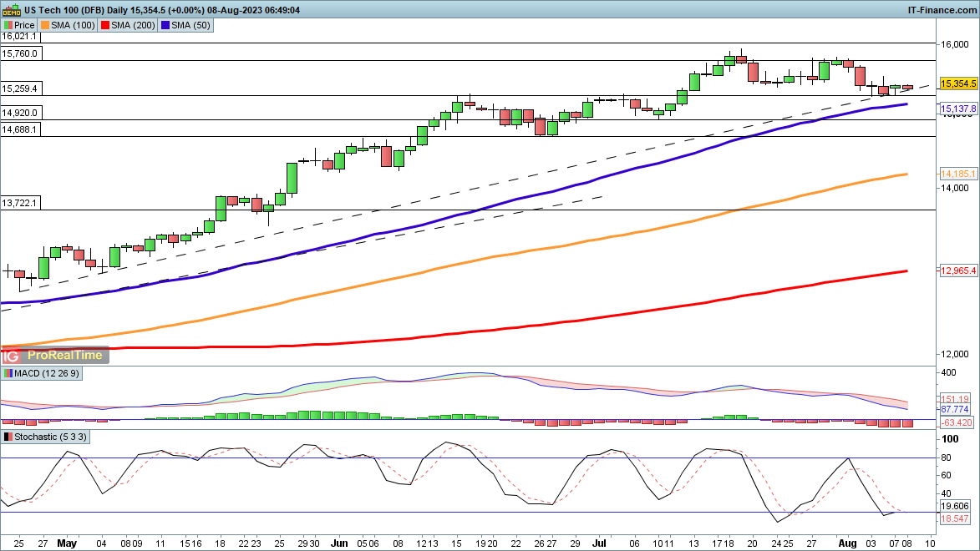Click the MACD histogram value tag -63.420
The height and width of the screenshot is (551, 980).
point(957,423)
